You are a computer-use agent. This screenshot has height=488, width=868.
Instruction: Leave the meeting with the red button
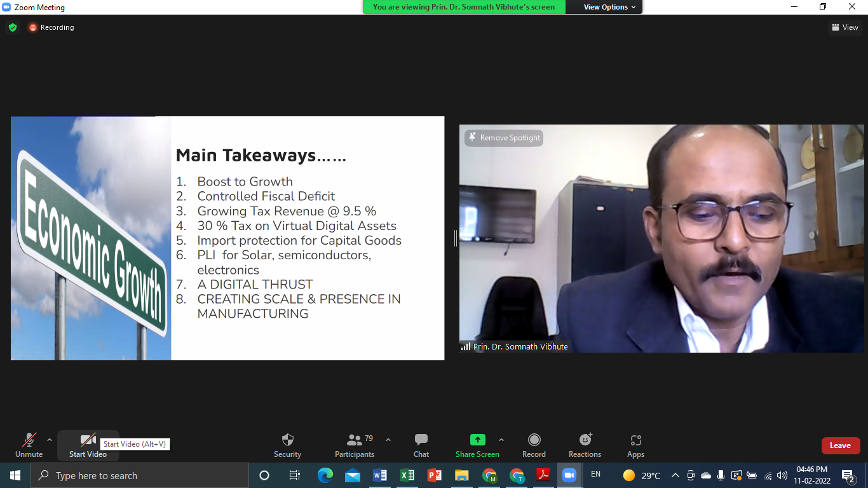840,445
